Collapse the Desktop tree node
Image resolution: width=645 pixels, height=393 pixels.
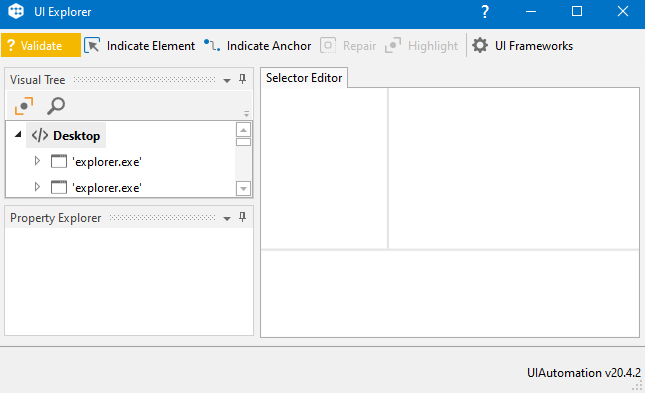[18, 135]
